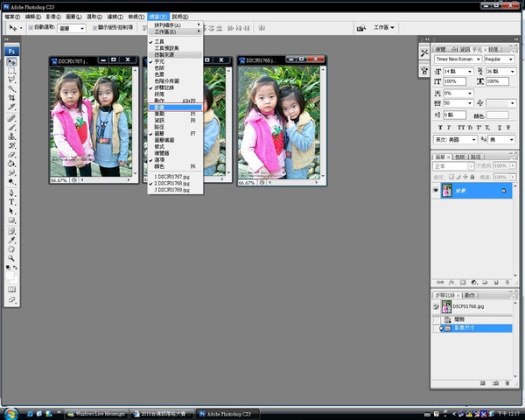Click the Character panel 顏色 swatch
This screenshot has height=420, width=525.
[x=497, y=115]
